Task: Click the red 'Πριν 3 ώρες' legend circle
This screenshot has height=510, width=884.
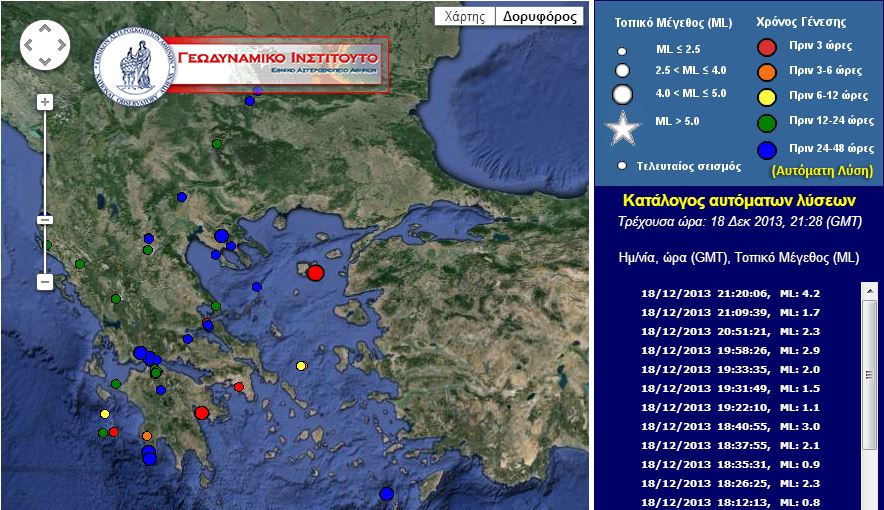Action: point(767,46)
